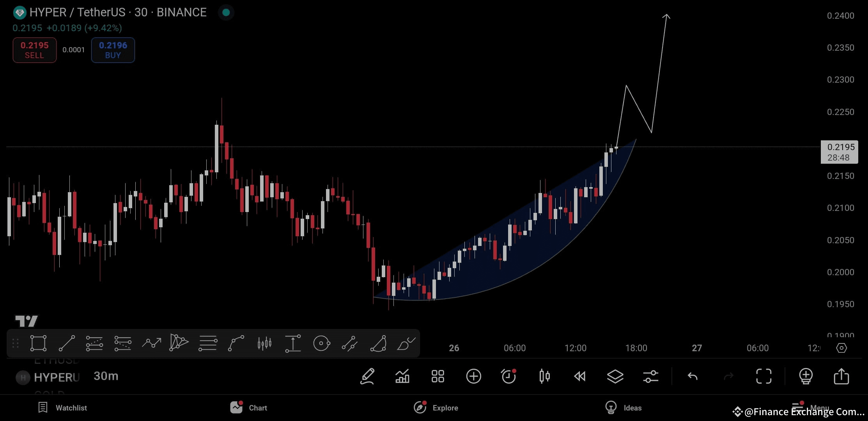The height and width of the screenshot is (421, 868).
Task: Tap the plus circle add icon
Action: tap(473, 377)
